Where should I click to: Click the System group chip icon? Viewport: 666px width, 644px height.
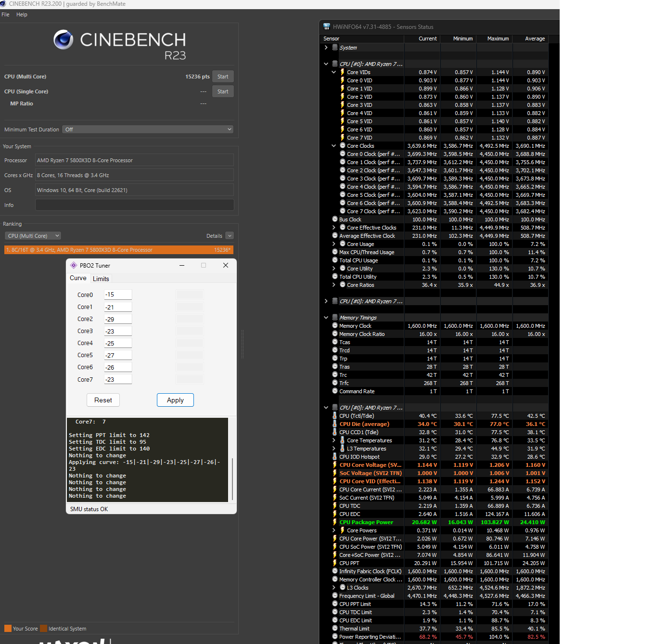point(335,47)
